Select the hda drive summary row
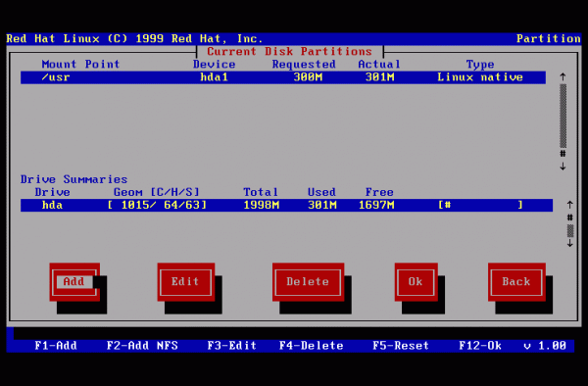 286,206
